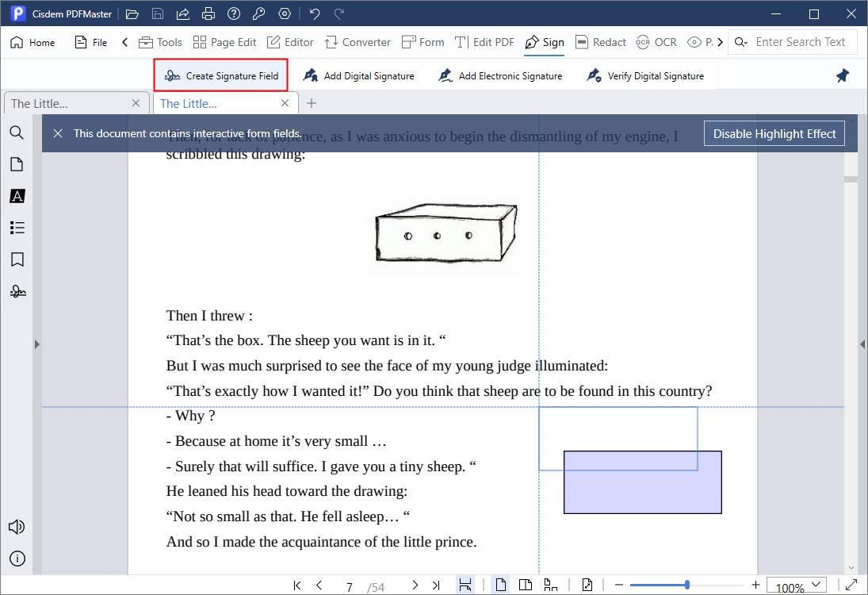Viewport: 868px width, 595px height.
Task: Click Add Electronic Signature
Action: [500, 76]
